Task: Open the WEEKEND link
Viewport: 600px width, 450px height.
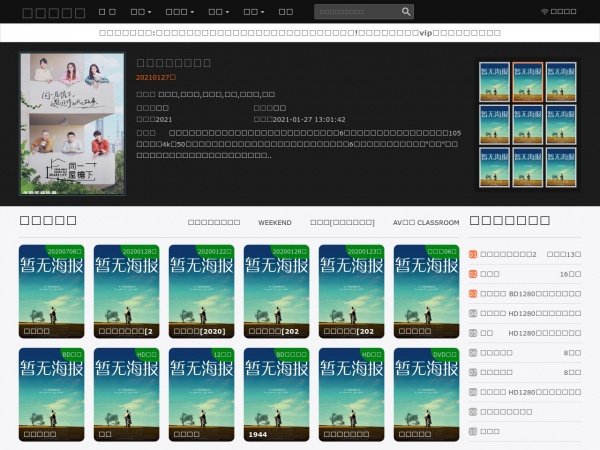Action: click(275, 222)
